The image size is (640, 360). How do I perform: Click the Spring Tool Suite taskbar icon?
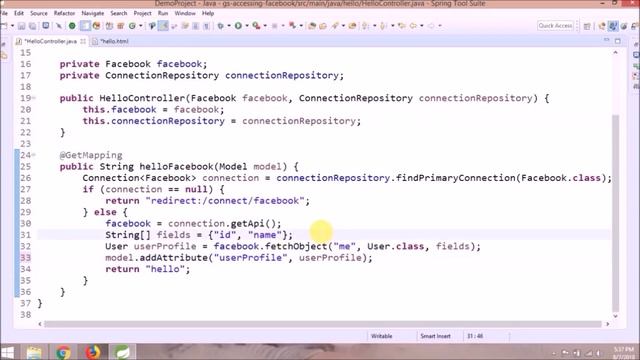122,352
